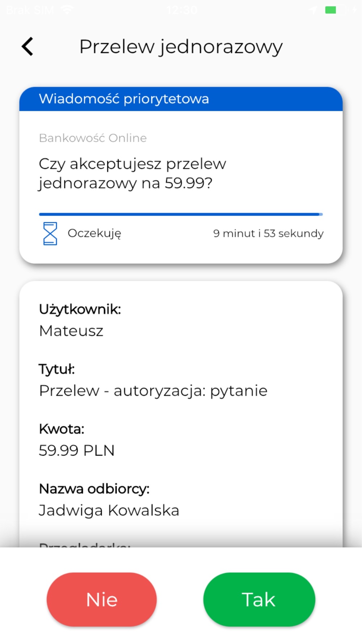
Task: Select the Użytkownik value Mateusz
Action: coord(71,331)
